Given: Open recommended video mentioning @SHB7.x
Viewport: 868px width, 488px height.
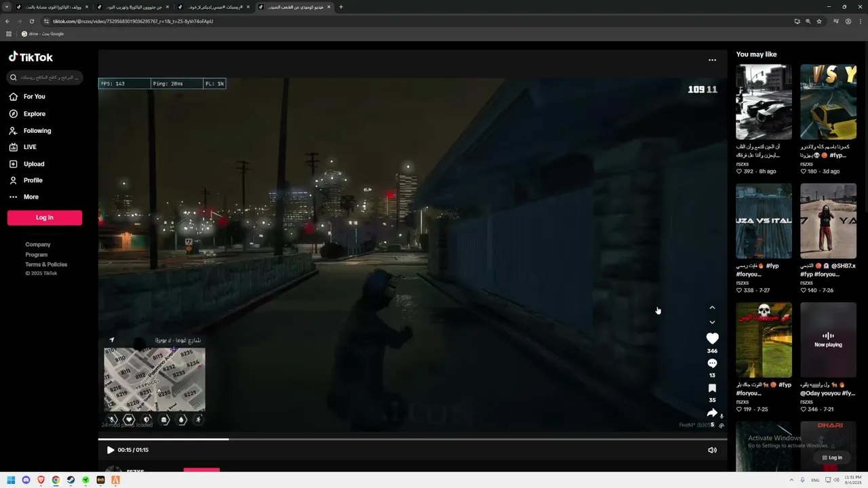Looking at the screenshot, I should [828, 221].
